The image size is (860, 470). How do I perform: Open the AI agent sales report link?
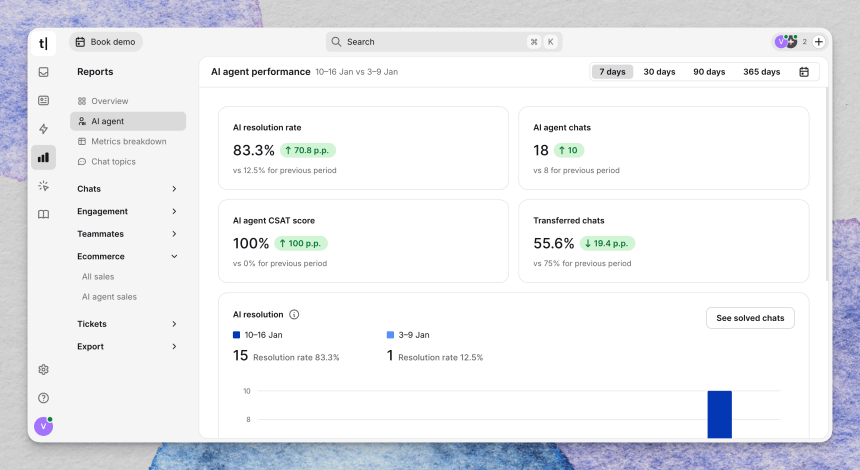coord(109,297)
